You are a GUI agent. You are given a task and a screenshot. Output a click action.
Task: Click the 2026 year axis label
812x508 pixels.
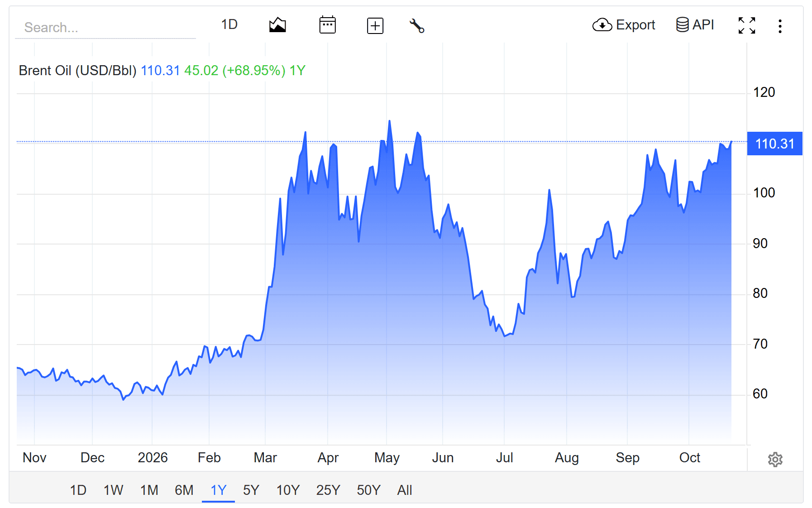[x=153, y=458]
